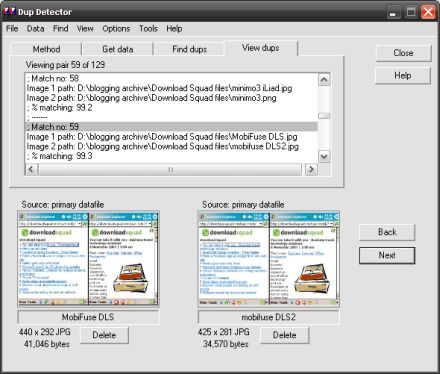Select the '% matching: 99.2' line
Screen dimensions: 440x374
pyautogui.click(x=172, y=108)
